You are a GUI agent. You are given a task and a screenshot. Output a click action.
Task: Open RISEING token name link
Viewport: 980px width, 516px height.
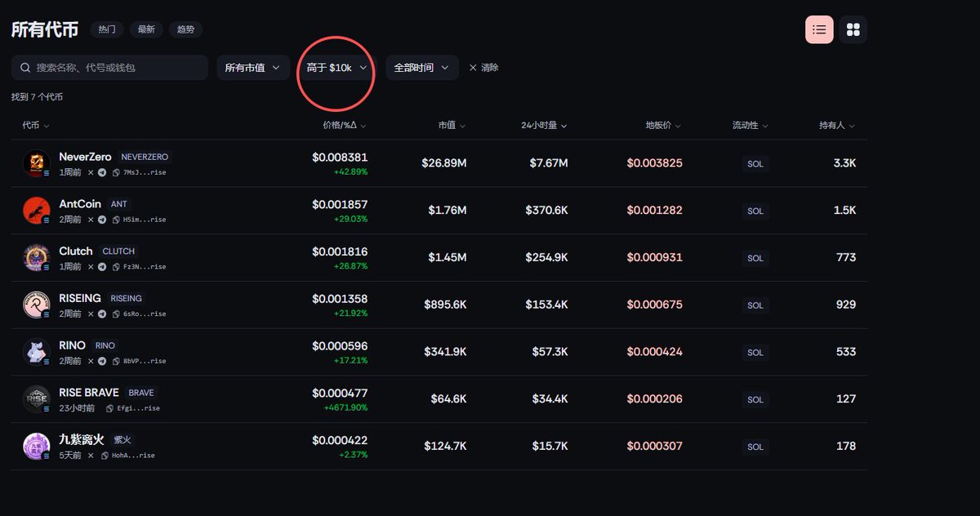click(80, 298)
